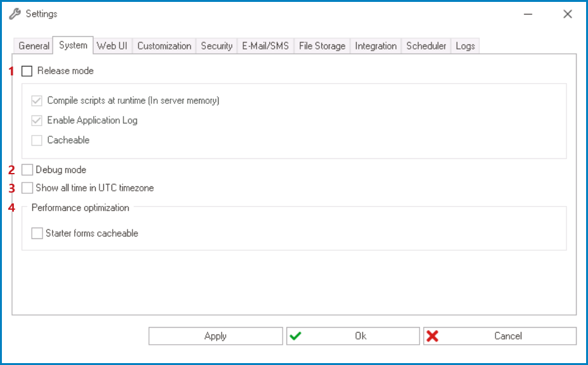Click the green checkmark on Ok button

point(295,336)
